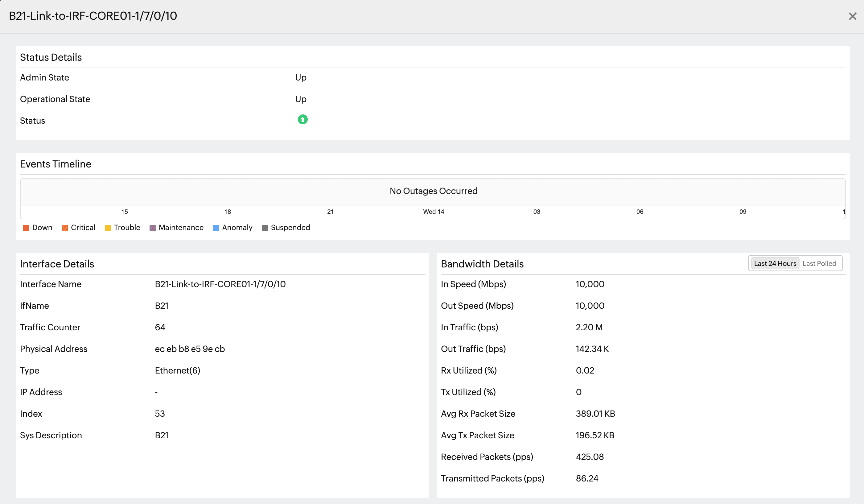Click the In Traffic 2.20 M value

click(589, 327)
